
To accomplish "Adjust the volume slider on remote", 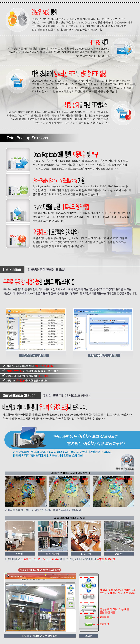I will [x=89, y=611].
